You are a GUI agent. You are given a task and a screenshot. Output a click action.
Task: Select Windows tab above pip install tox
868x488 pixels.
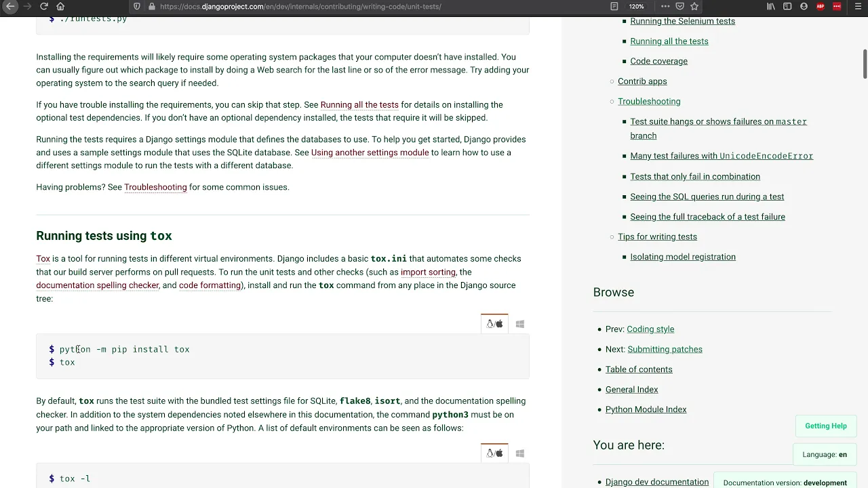click(x=520, y=324)
